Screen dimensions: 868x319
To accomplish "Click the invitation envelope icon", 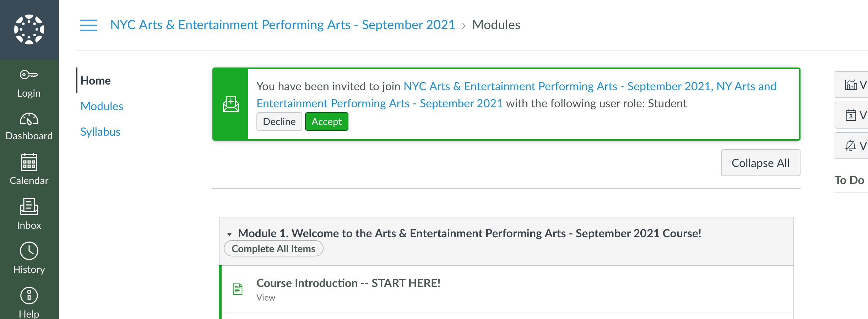I will 231,104.
